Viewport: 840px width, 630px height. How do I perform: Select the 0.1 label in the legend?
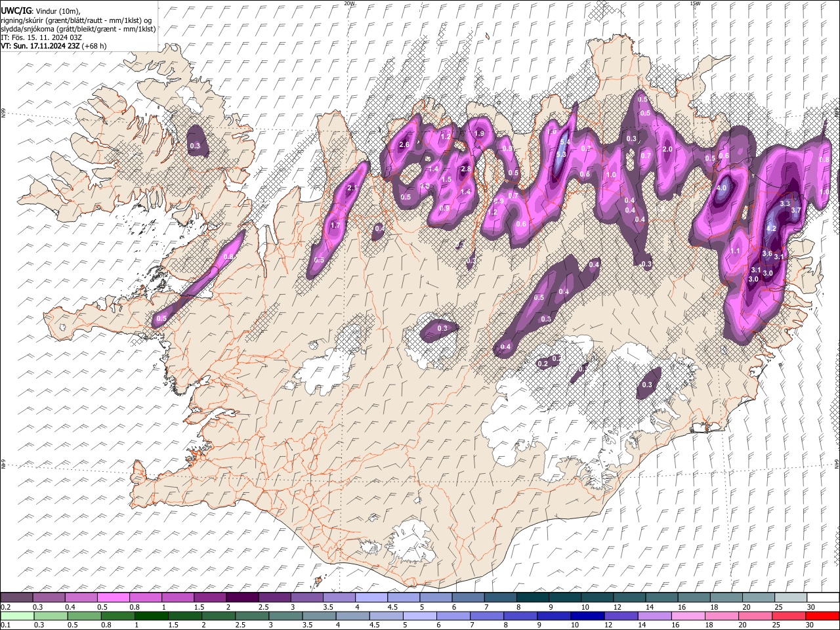coord(5,625)
